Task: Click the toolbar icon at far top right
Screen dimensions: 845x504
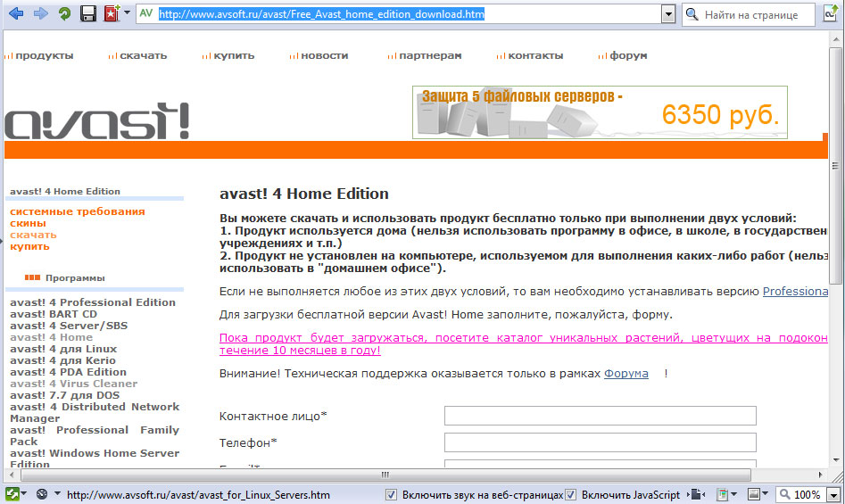Action: coord(831,13)
